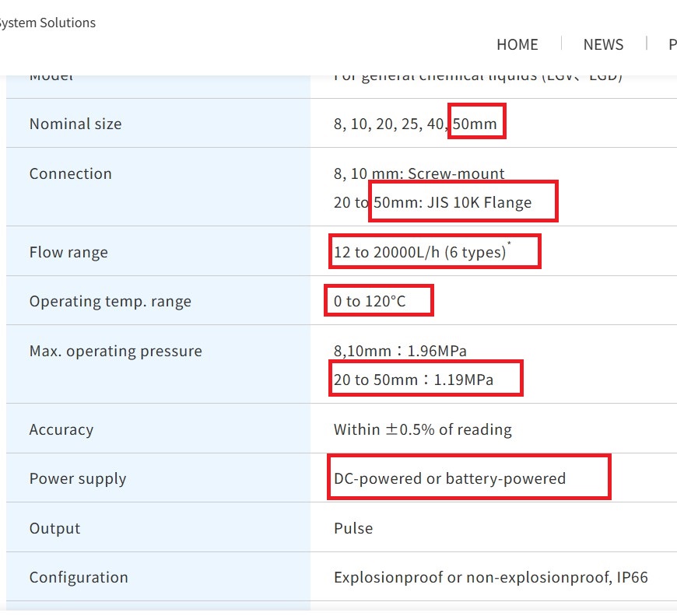The image size is (677, 616).
Task: Select the 0 to 120°C temperature value
Action: coord(370,301)
